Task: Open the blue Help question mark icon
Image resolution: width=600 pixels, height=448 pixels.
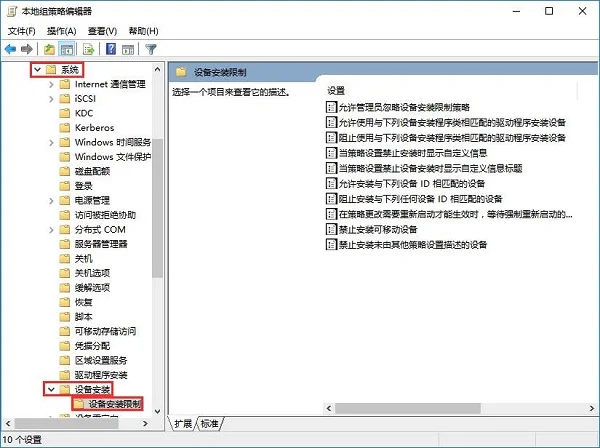Action: [x=111, y=49]
